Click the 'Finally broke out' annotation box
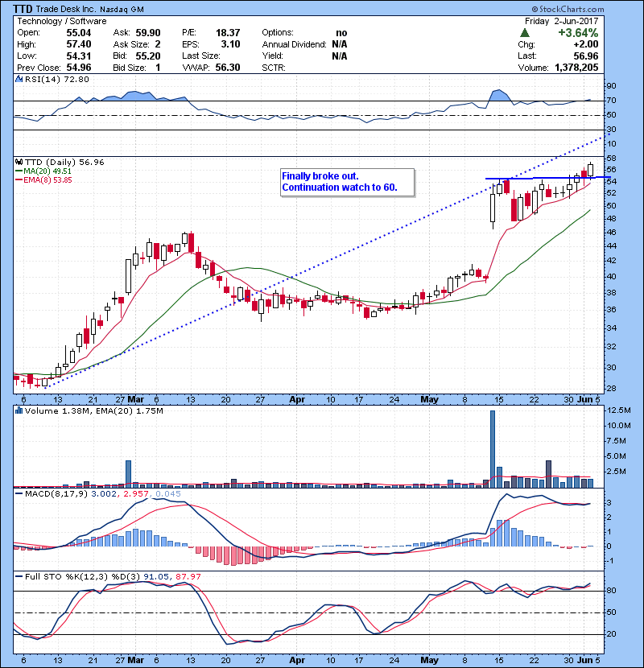The width and height of the screenshot is (644, 668). (348, 183)
